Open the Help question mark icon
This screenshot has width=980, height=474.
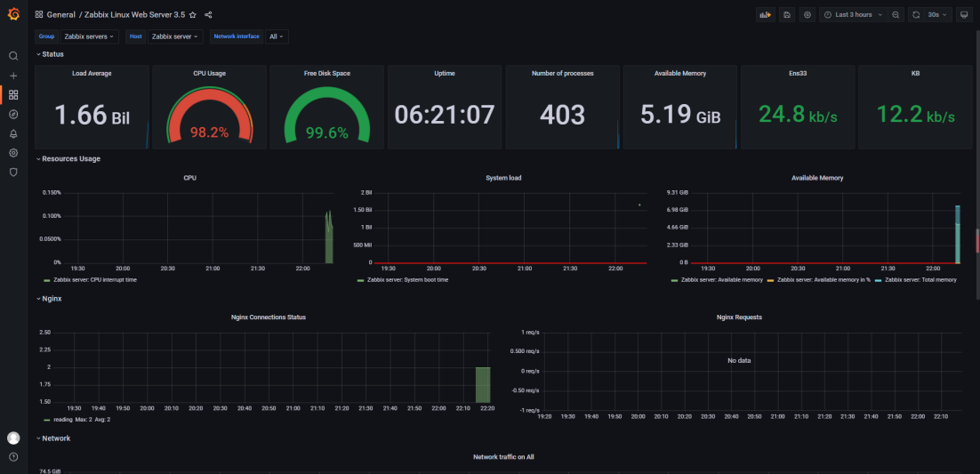tap(13, 457)
